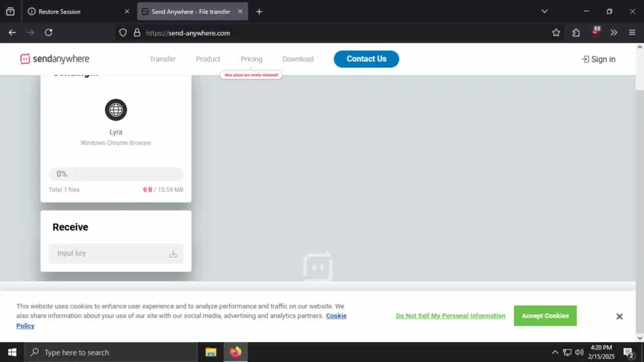
Task: Click the Contact Us button
Action: click(366, 59)
